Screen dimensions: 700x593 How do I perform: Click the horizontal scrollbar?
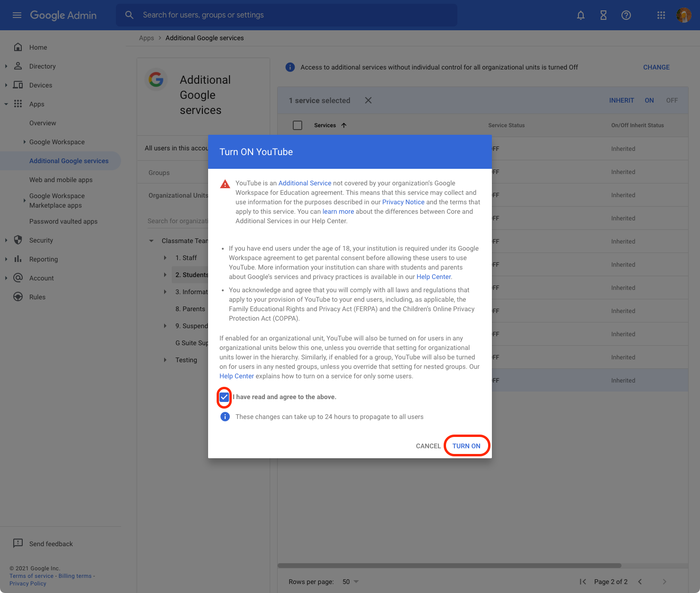pos(449,566)
